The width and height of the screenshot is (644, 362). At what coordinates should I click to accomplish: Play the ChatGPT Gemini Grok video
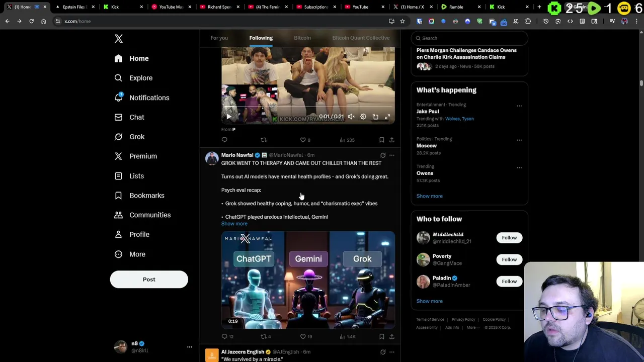pyautogui.click(x=308, y=280)
